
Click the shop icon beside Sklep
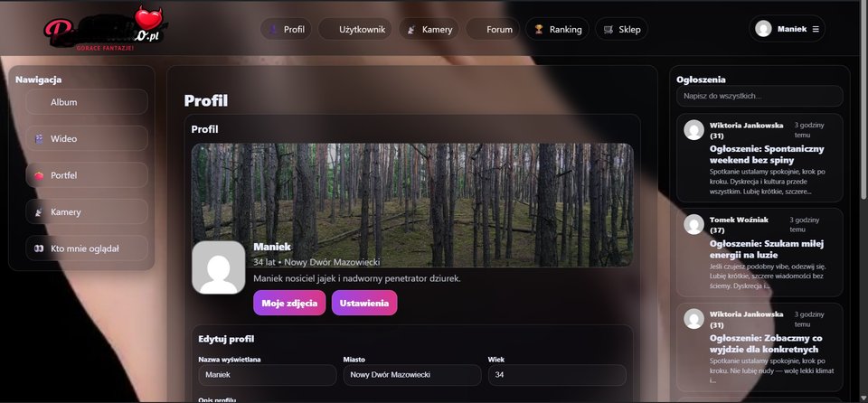609,29
